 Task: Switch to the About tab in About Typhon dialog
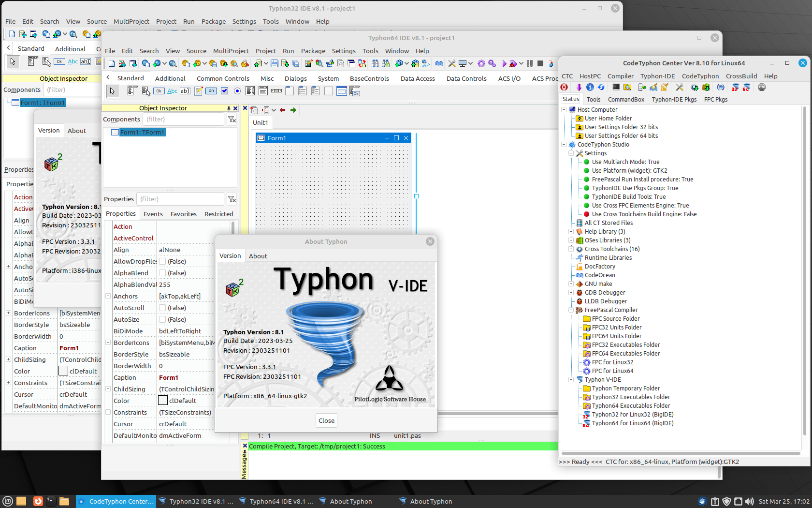258,256
